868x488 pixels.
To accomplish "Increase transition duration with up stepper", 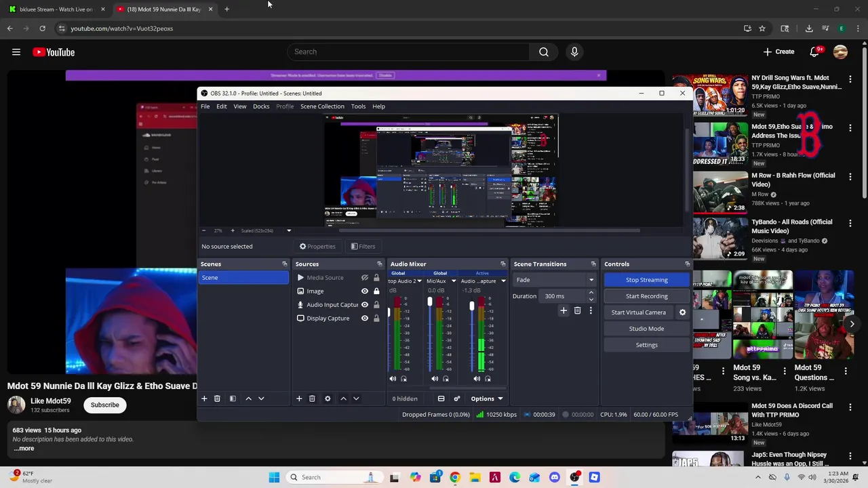I will click(x=591, y=293).
